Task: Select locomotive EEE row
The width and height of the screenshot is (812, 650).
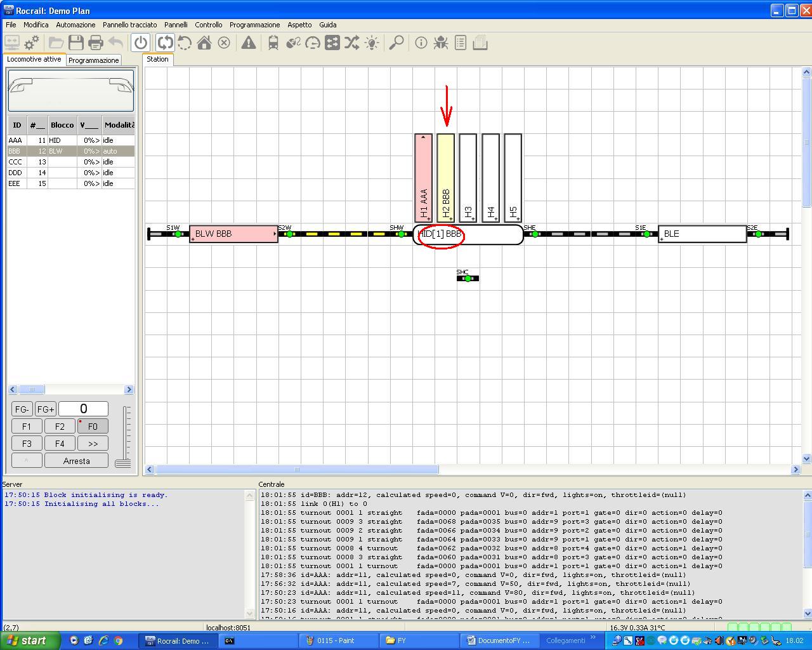Action: tap(71, 183)
